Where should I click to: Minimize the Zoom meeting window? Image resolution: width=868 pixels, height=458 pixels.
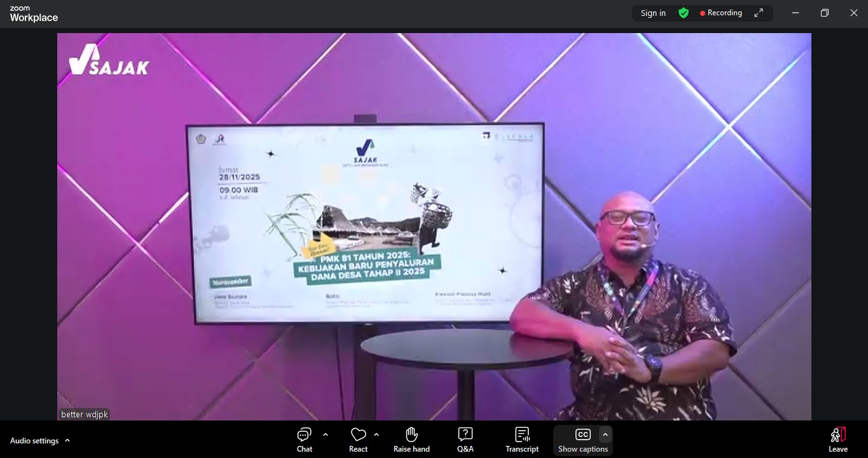[x=796, y=13]
